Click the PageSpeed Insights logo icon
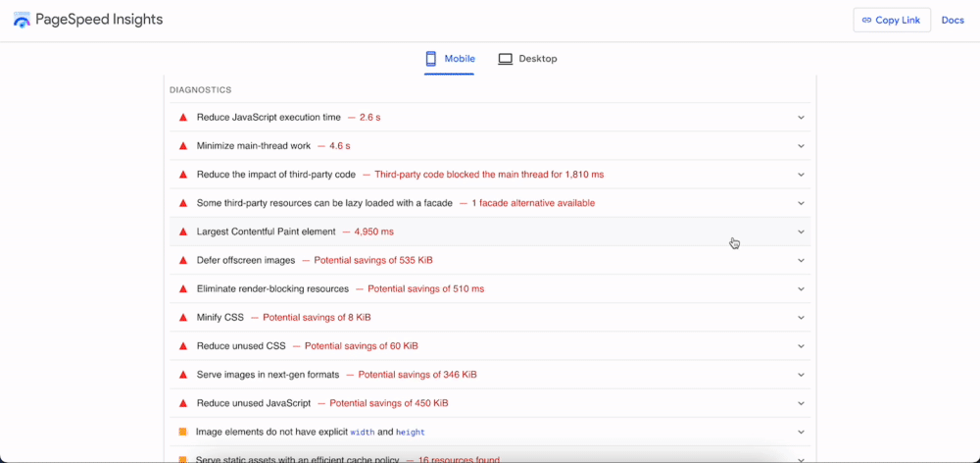Screen dimensions: 980x463 pos(22,20)
